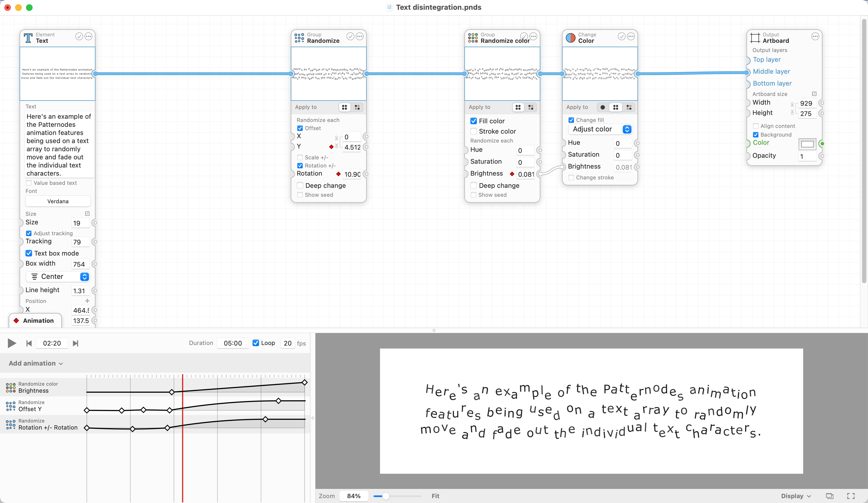Click the Rotation red keyframe diamond
868x503 pixels.
click(339, 174)
